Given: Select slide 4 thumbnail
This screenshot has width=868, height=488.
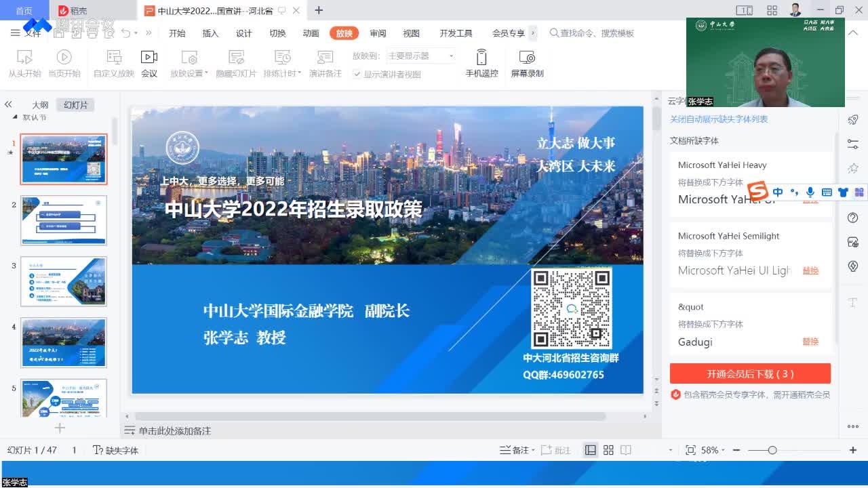Looking at the screenshot, I should (x=64, y=342).
